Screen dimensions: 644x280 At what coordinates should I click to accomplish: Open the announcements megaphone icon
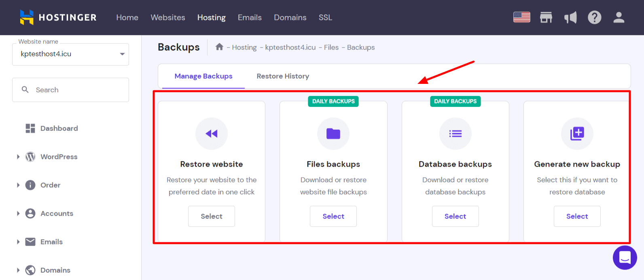point(570,17)
